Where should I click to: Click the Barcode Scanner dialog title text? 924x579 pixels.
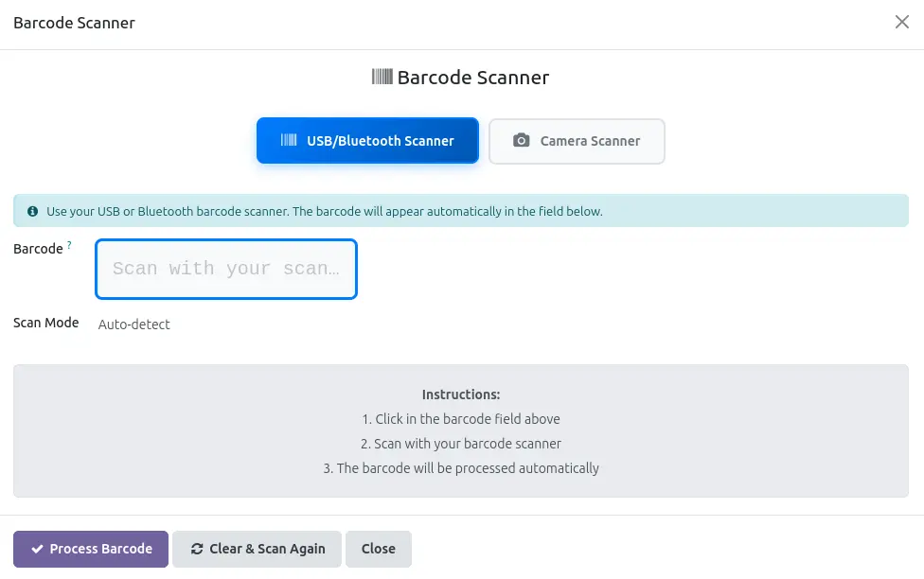coord(74,23)
